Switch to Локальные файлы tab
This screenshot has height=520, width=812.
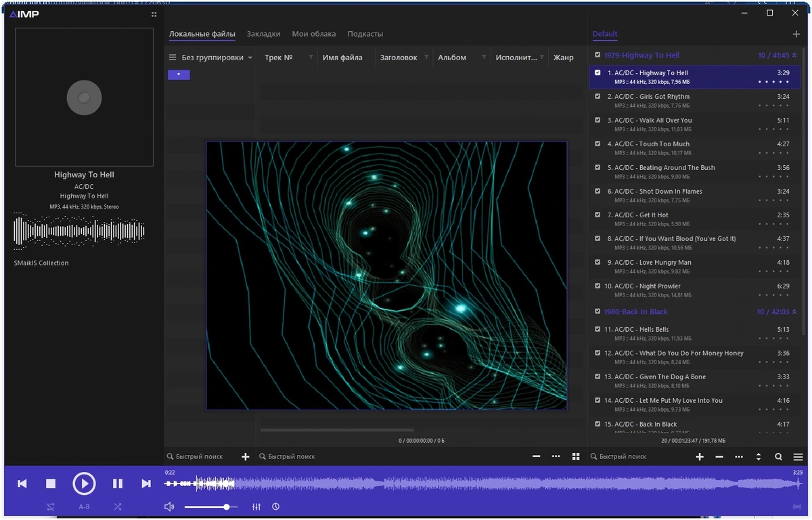pyautogui.click(x=202, y=34)
